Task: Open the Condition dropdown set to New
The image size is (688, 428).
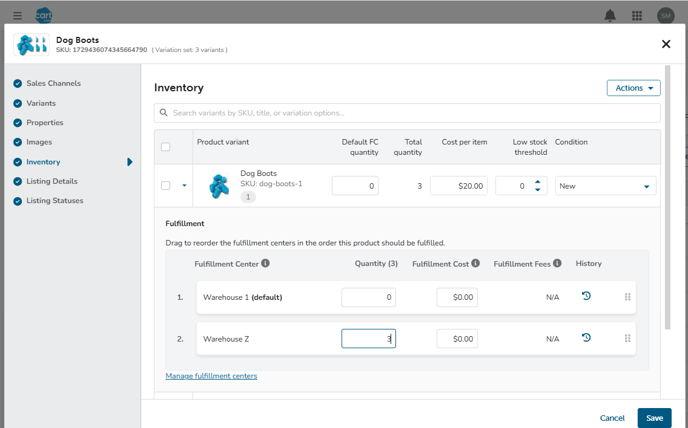Action: click(605, 186)
